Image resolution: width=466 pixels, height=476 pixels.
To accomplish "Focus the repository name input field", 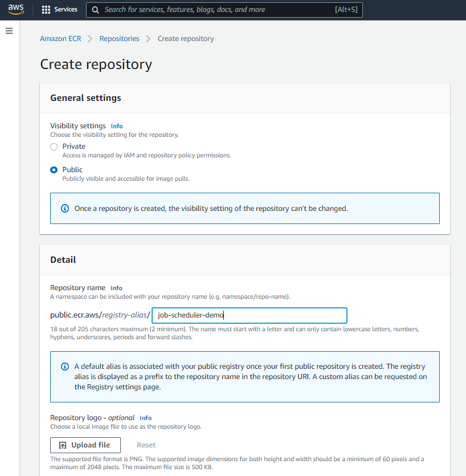I will tap(250, 315).
